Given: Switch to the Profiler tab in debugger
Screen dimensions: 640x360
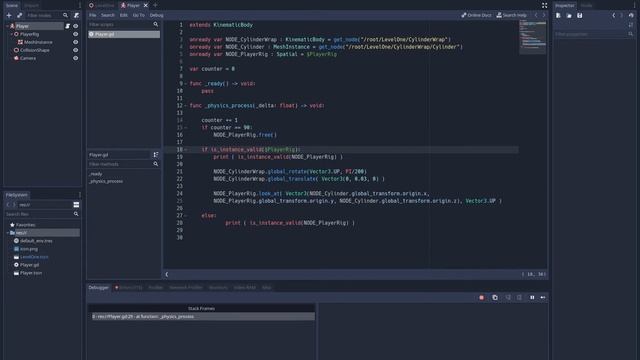Looking at the screenshot, I should (x=156, y=287).
